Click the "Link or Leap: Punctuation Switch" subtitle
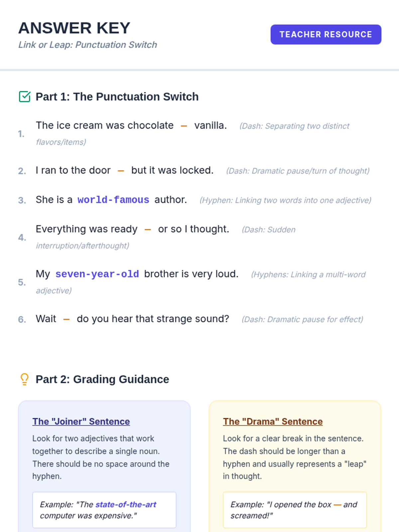The image size is (399, 532). pos(87,45)
